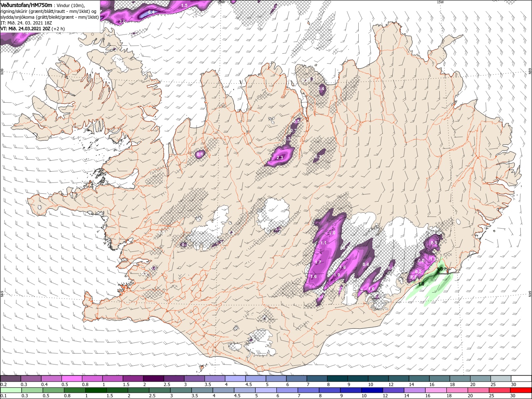Pick the dark green swatch between 1 and 1.5
The width and height of the screenshot is (532, 399).
pos(96,390)
